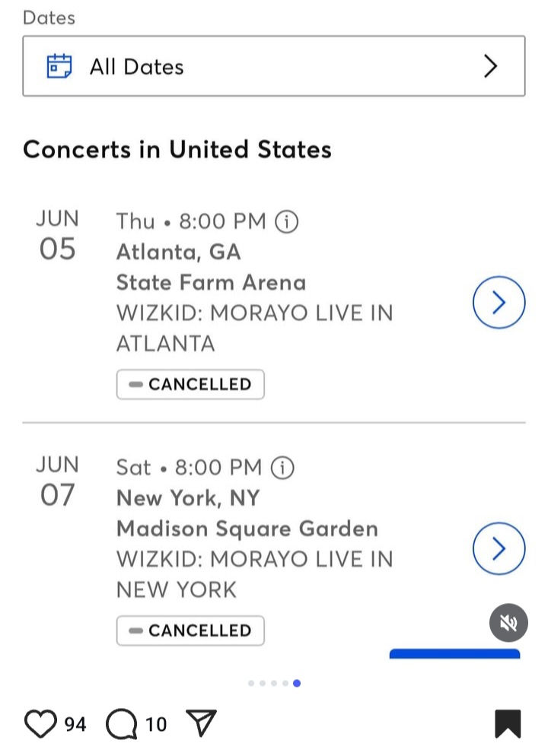
Task: Click Cancelled badge for Atlanta show
Action: point(190,384)
